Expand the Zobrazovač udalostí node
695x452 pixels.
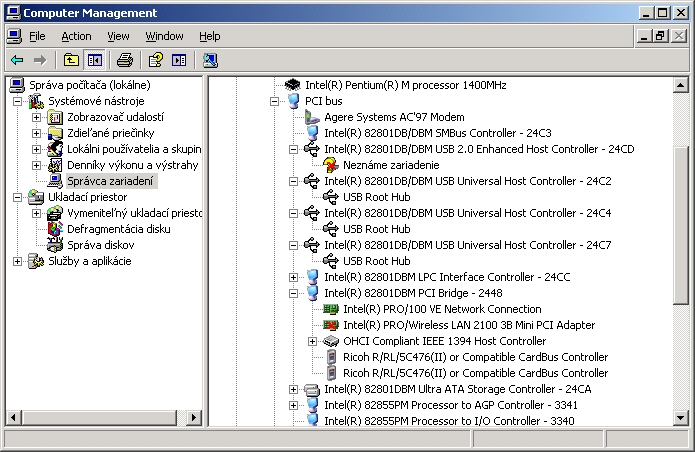[36, 117]
